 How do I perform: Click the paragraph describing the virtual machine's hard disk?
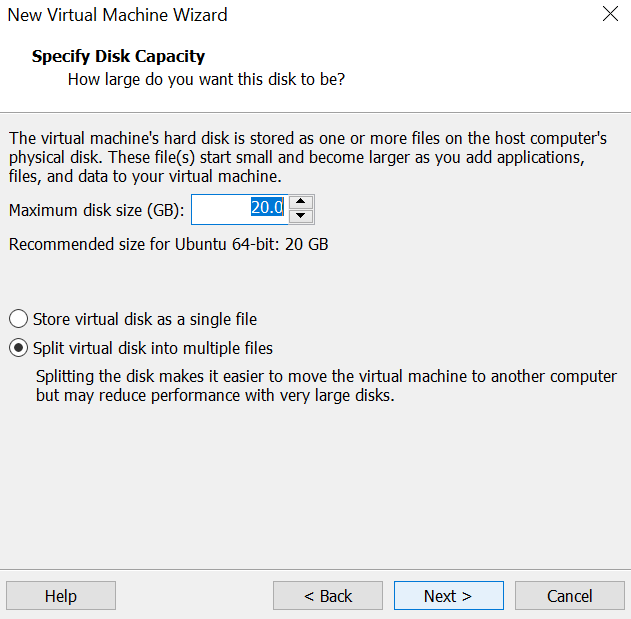[x=308, y=158]
